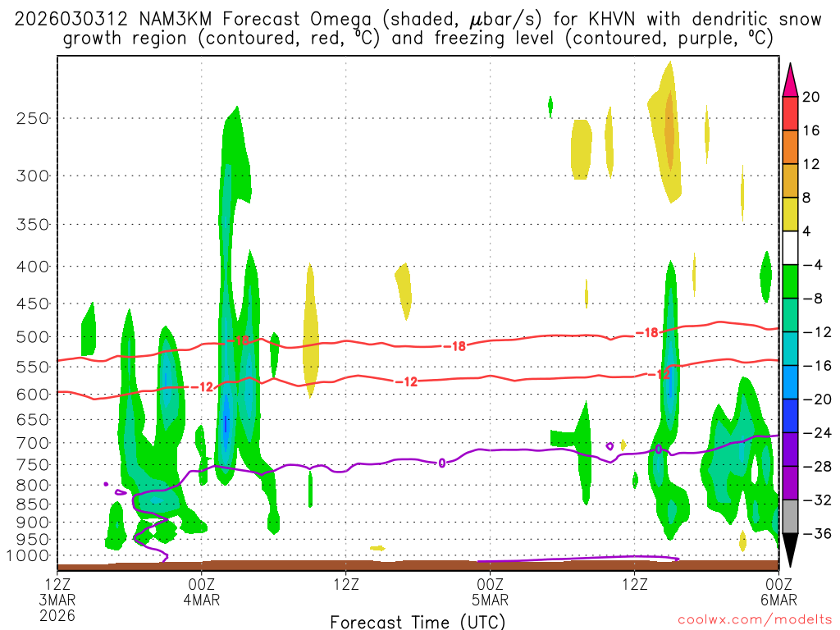Image resolution: width=840 pixels, height=630 pixels.
Task: Click the blue color bar segment between -16 and -20
Action: click(790, 382)
